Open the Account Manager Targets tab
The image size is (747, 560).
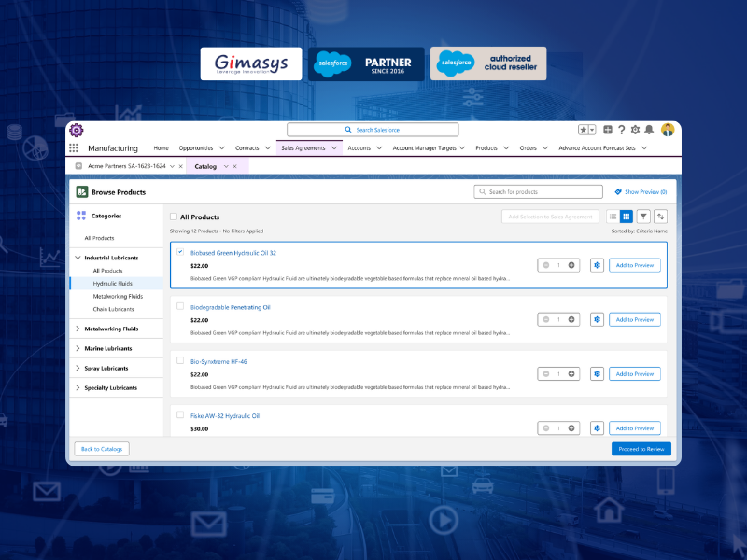click(425, 148)
